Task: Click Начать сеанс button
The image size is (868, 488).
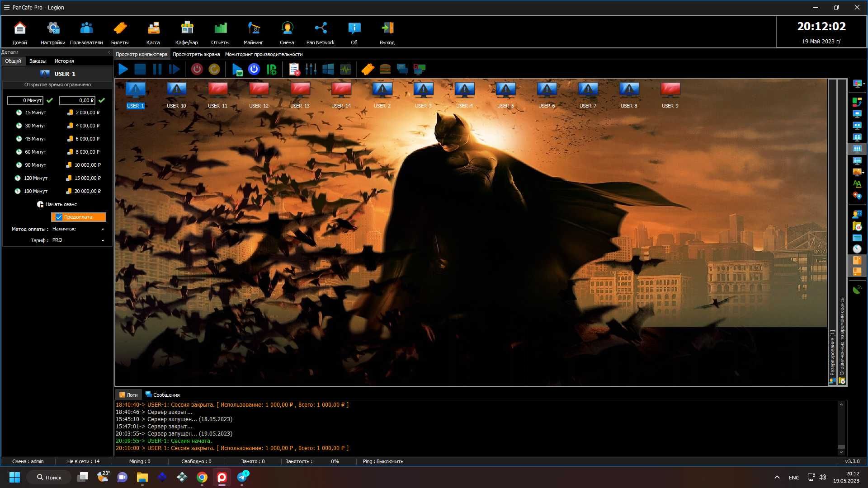Action: 57,204
